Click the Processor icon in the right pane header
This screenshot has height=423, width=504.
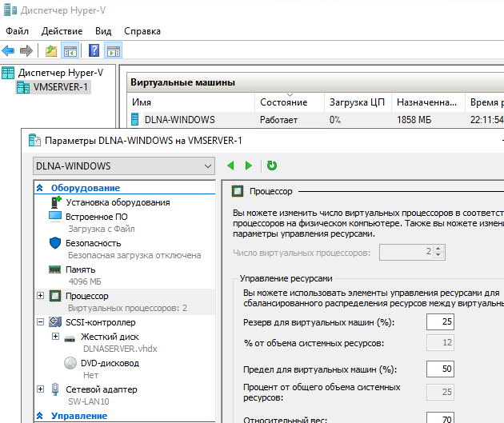pos(238,191)
